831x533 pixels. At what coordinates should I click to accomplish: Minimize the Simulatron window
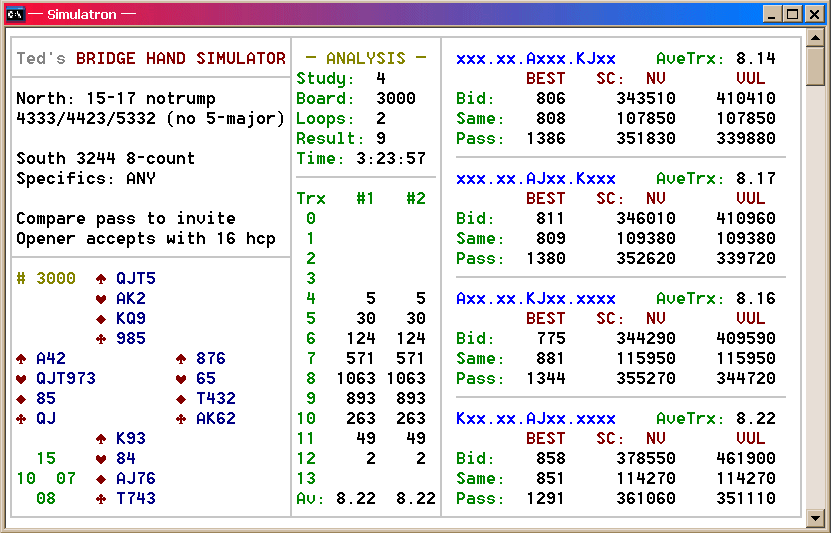tap(773, 14)
